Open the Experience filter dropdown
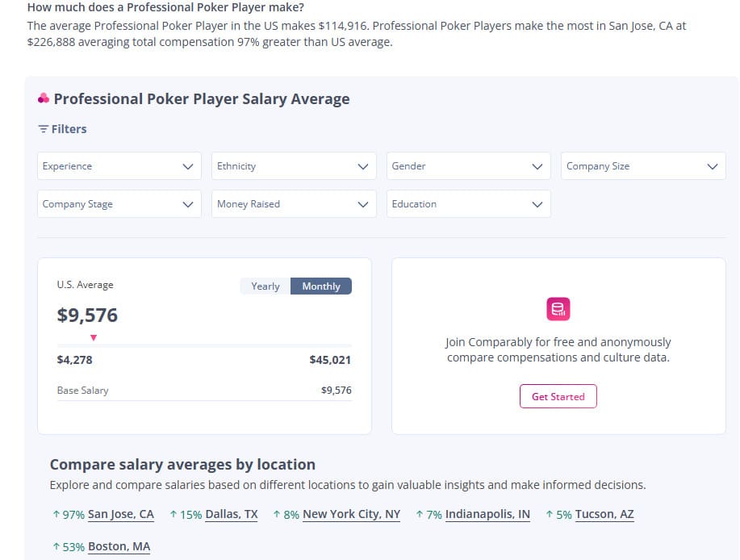This screenshot has height=560, width=740. click(x=119, y=166)
